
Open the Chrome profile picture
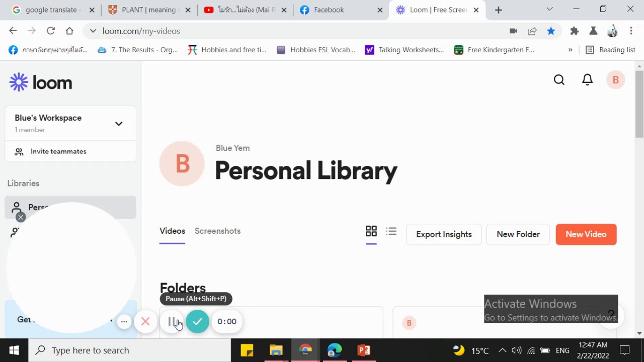pyautogui.click(x=612, y=31)
